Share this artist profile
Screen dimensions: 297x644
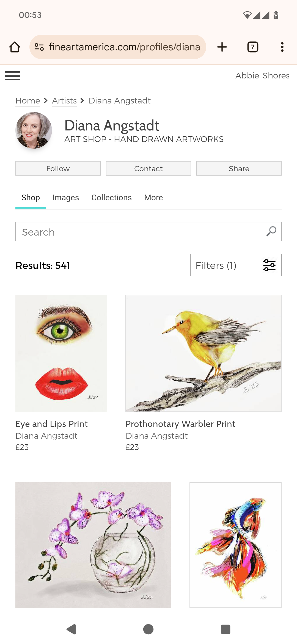pos(239,168)
